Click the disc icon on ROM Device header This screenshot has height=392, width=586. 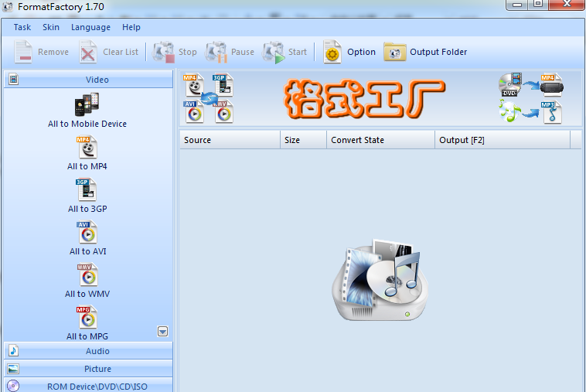click(x=13, y=386)
